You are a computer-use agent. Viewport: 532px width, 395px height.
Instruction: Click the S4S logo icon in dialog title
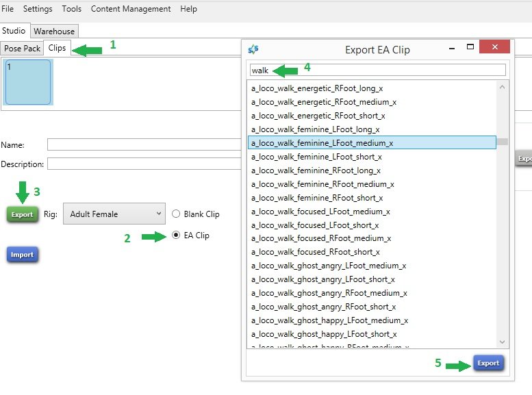point(253,49)
